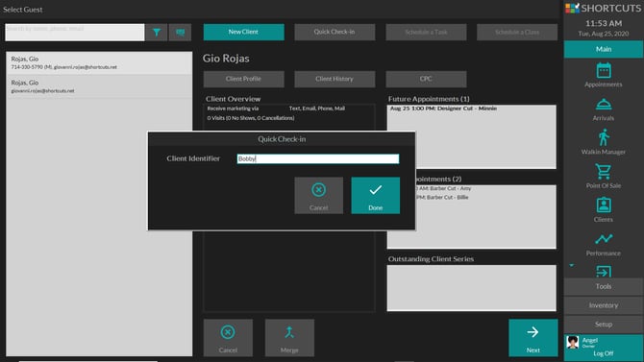The image size is (644, 362).
Task: Click Angel's user avatar
Action: pos(572,342)
